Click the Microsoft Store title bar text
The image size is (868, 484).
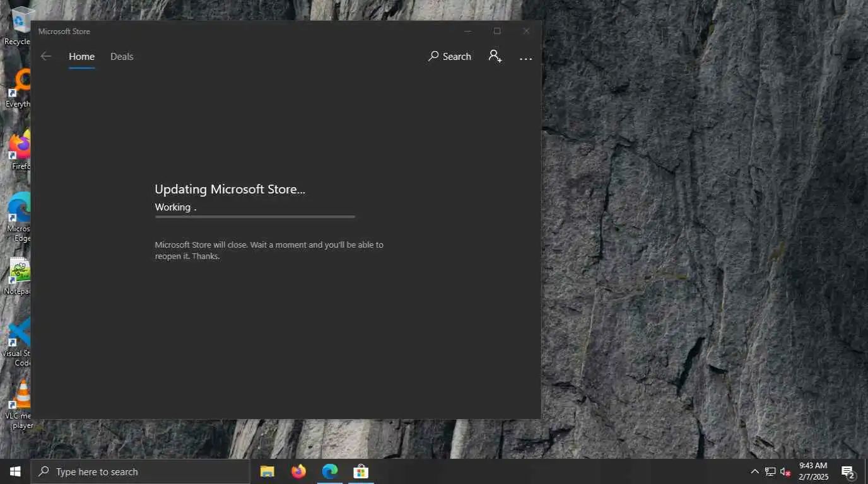coord(64,32)
